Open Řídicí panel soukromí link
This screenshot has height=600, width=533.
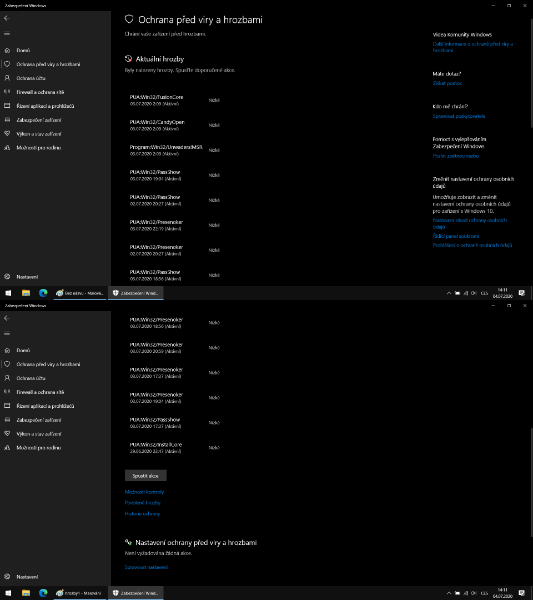(x=456, y=236)
